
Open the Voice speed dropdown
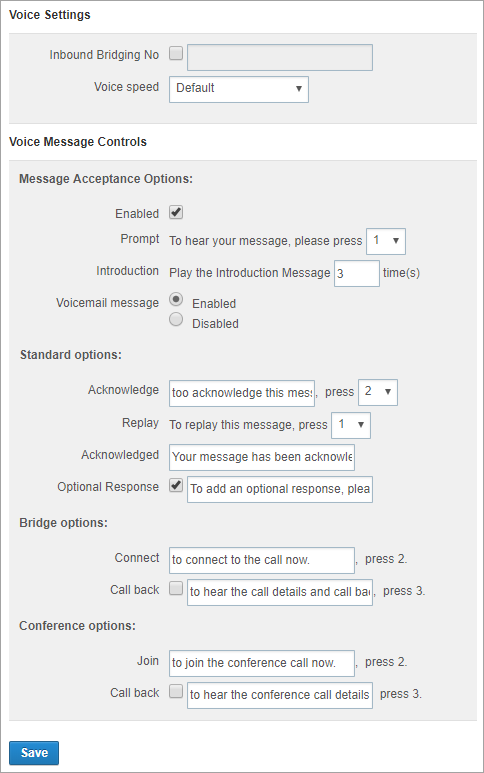[239, 89]
